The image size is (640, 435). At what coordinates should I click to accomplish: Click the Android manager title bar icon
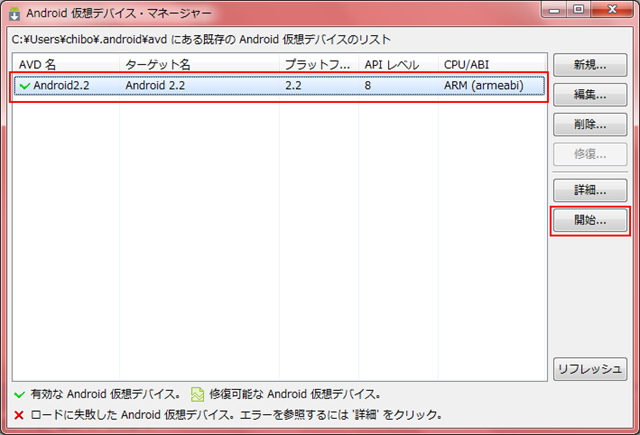15,13
